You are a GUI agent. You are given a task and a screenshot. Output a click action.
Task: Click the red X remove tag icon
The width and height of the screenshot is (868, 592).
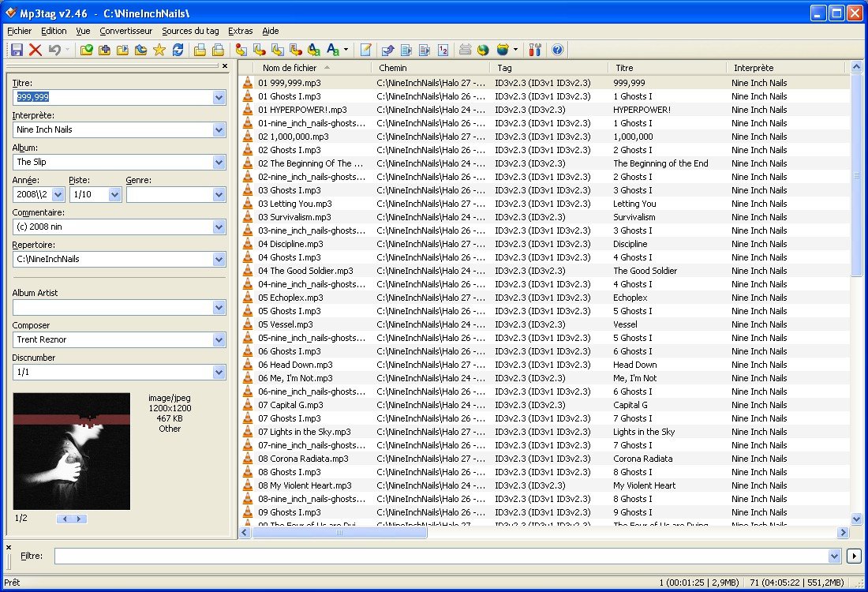pyautogui.click(x=36, y=50)
